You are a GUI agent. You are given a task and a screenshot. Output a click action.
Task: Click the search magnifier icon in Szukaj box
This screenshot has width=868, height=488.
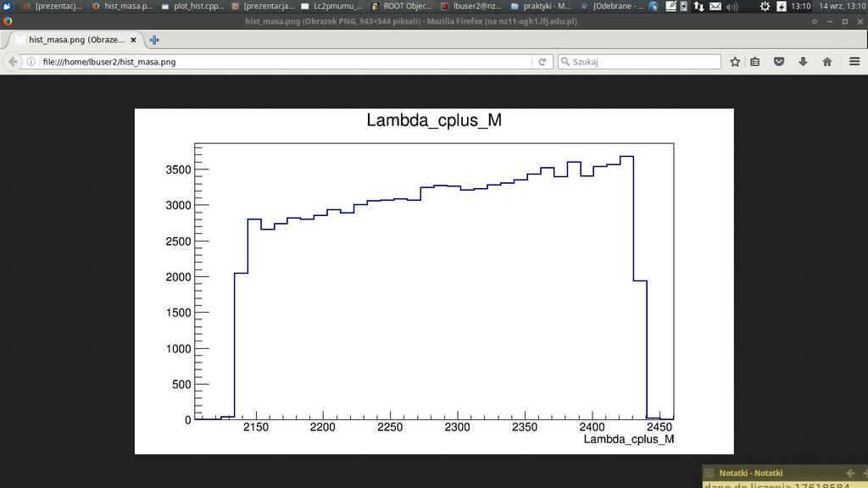click(565, 62)
